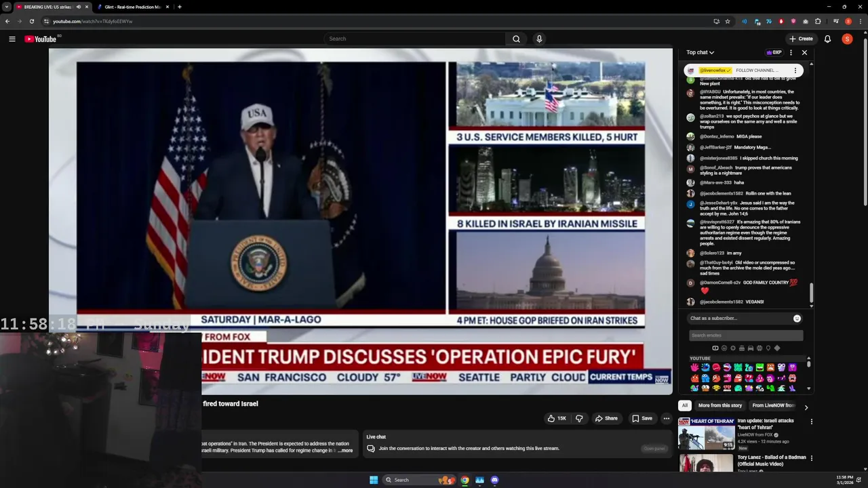Select the car travel emote category

(x=751, y=348)
